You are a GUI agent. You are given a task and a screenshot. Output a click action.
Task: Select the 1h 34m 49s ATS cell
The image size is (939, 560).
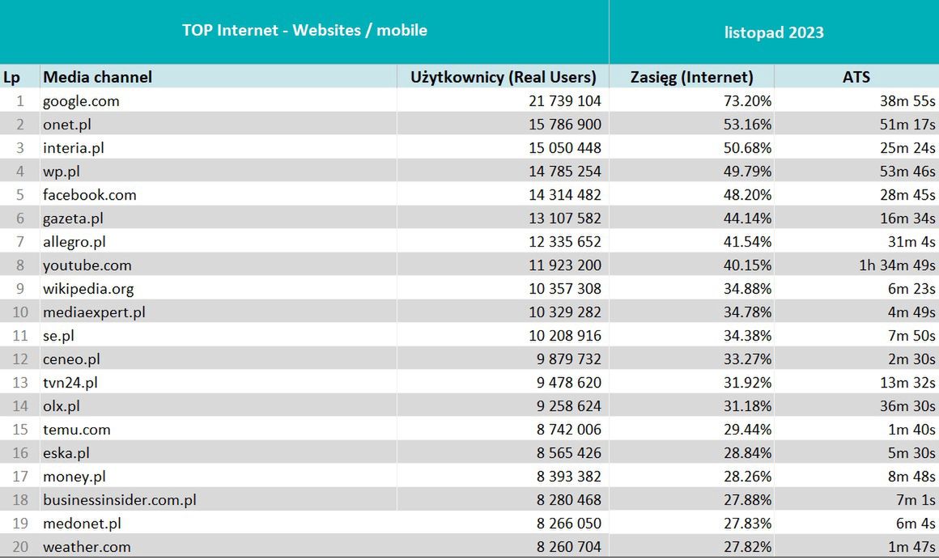click(897, 265)
